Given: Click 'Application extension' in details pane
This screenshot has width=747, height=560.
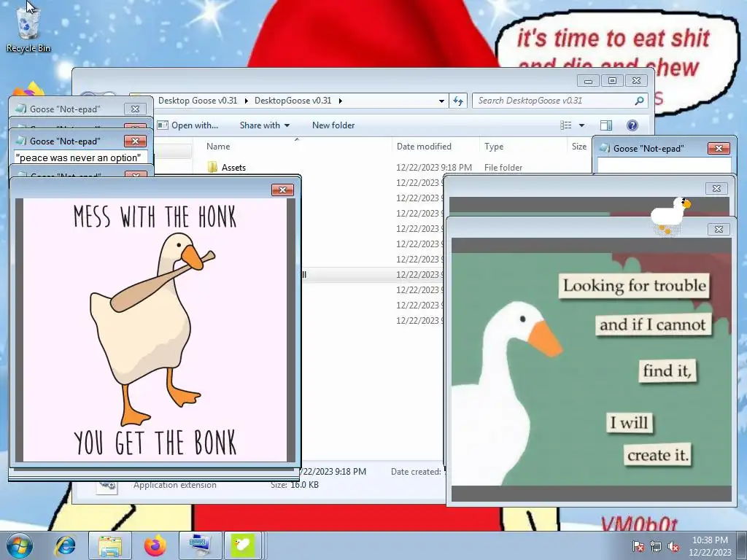Looking at the screenshot, I should (175, 485).
